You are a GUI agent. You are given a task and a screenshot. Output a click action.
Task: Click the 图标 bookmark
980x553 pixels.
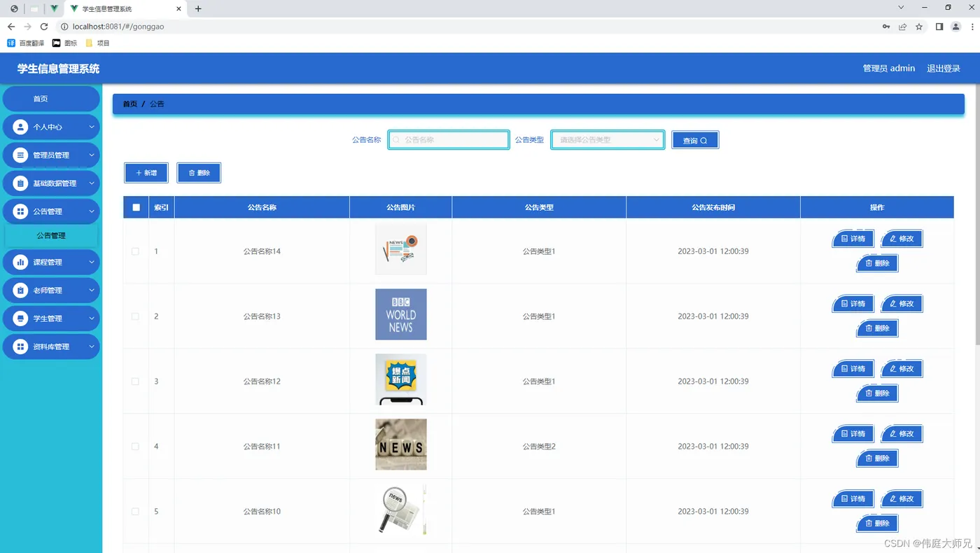click(65, 43)
